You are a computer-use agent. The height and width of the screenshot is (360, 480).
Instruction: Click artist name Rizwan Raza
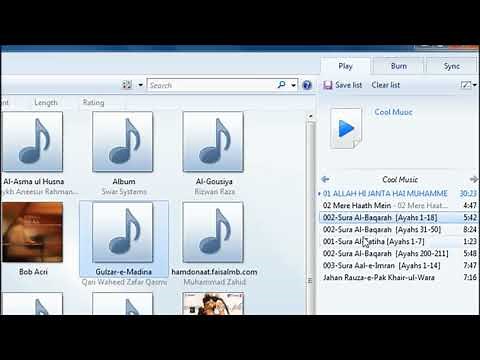point(215,192)
